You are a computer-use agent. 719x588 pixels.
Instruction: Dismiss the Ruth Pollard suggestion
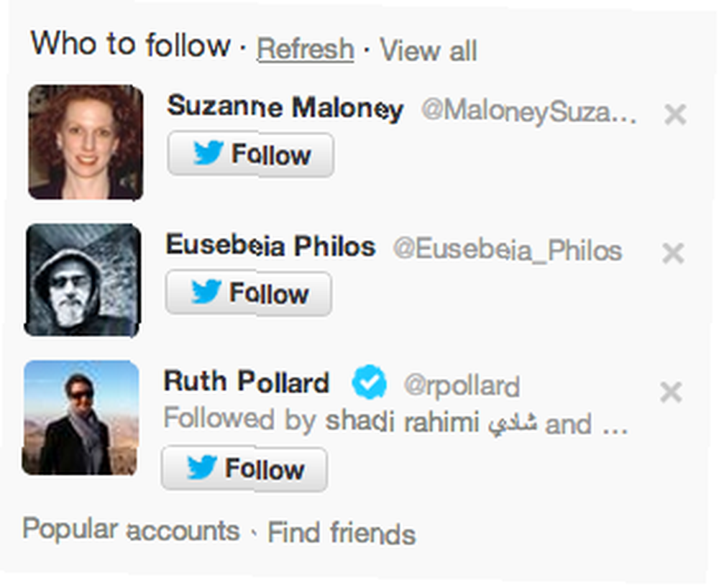click(x=671, y=392)
